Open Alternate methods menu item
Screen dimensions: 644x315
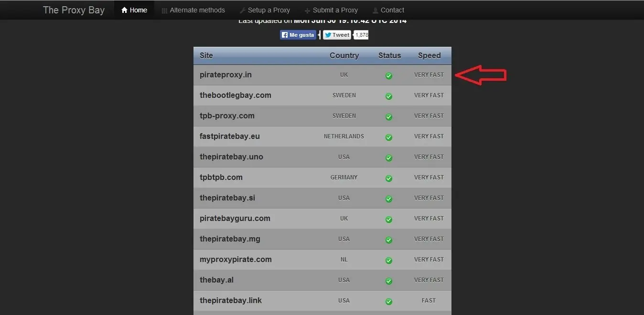(193, 10)
